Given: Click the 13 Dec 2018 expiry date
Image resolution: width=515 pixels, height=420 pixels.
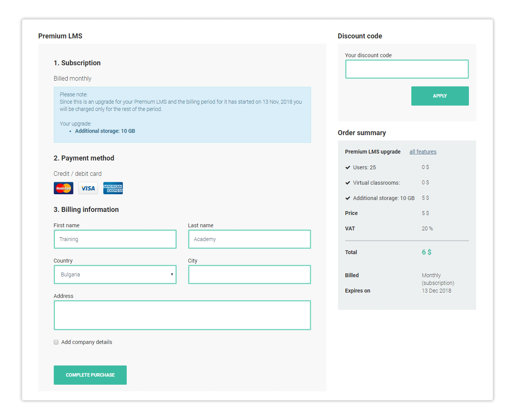Looking at the screenshot, I should pos(437,291).
